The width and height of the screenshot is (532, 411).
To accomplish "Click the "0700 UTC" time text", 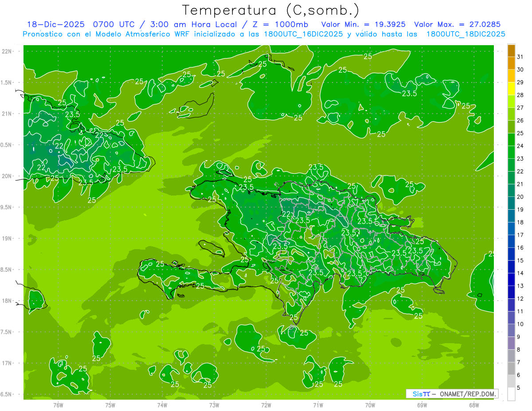I will pos(114,24).
